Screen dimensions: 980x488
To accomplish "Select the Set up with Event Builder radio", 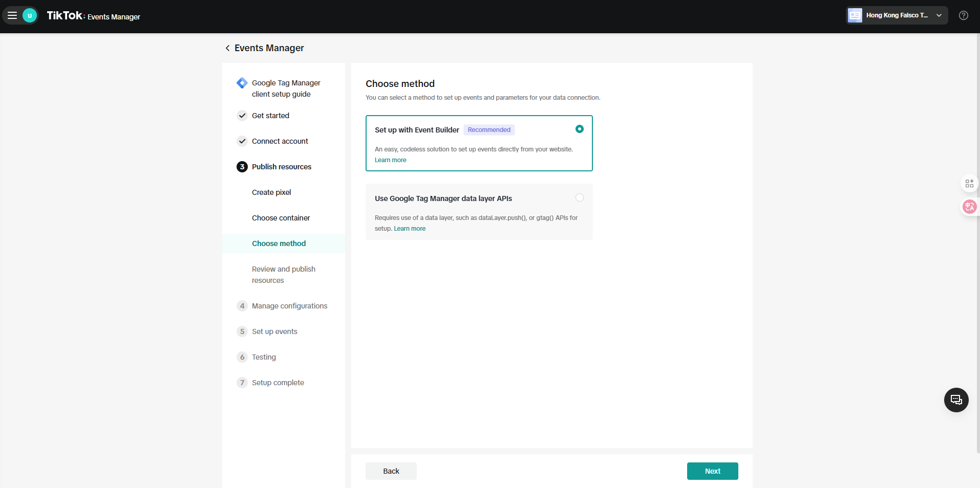I will pyautogui.click(x=579, y=129).
